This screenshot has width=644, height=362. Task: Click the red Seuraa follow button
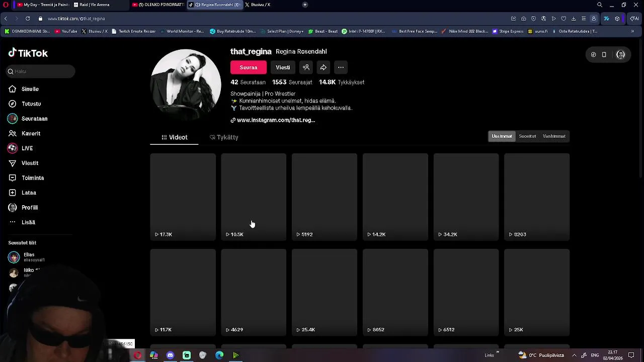(x=249, y=67)
